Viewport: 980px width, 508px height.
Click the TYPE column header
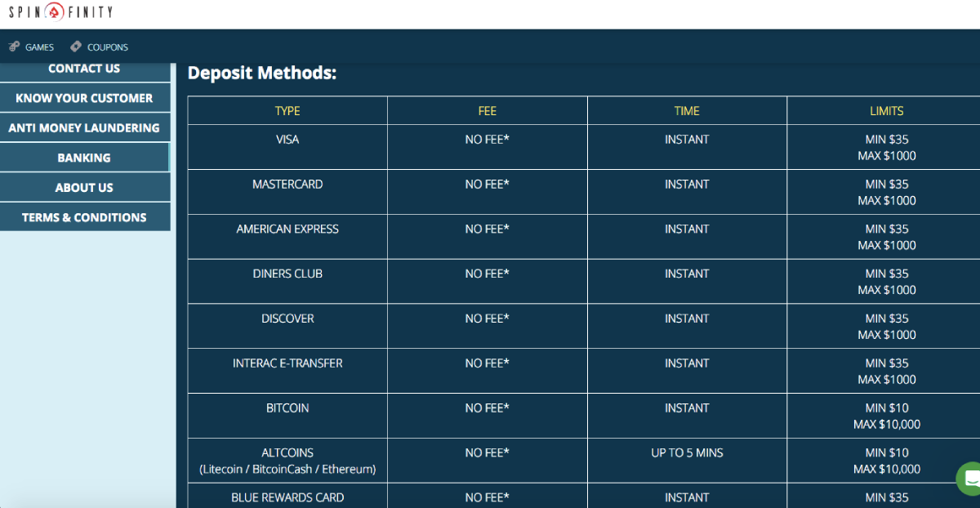(x=287, y=111)
